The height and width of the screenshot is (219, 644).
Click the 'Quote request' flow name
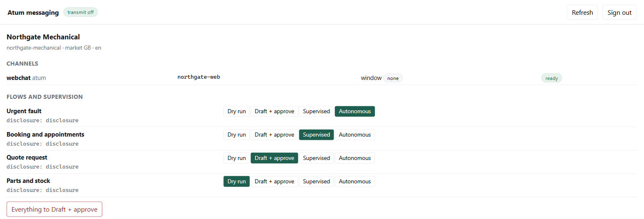click(27, 157)
